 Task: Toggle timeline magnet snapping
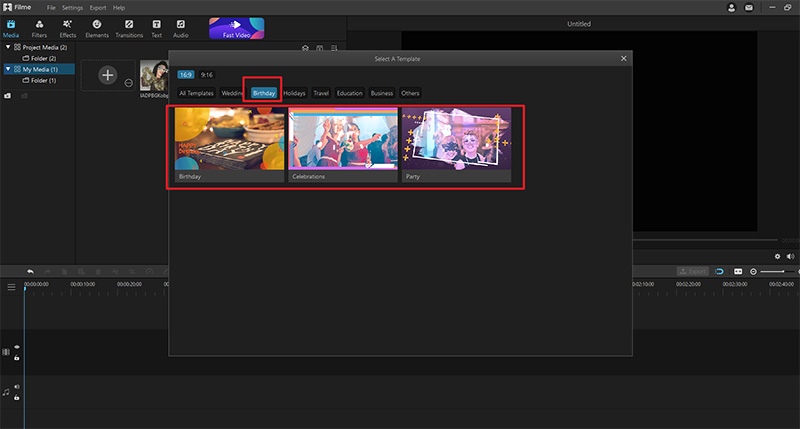(x=719, y=271)
